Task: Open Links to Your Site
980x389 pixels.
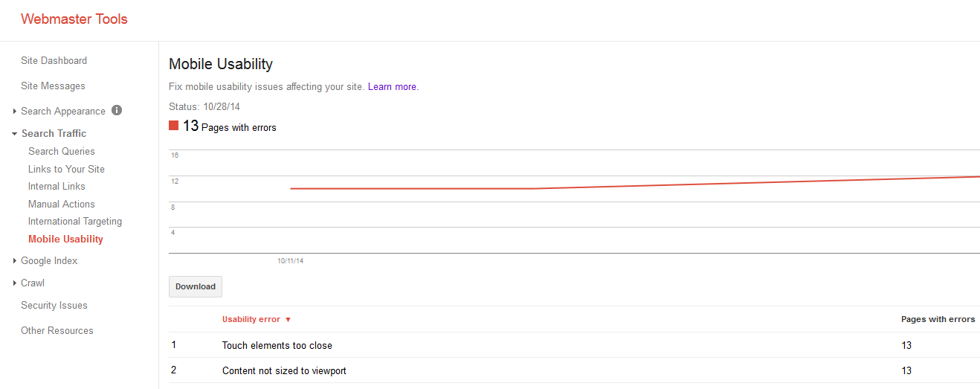Action: click(66, 169)
